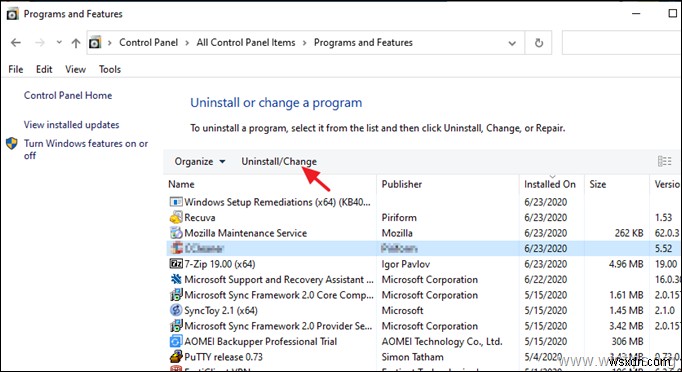This screenshot has width=682, height=372.
Task: Click the 306 MB size value
Action: click(x=628, y=342)
